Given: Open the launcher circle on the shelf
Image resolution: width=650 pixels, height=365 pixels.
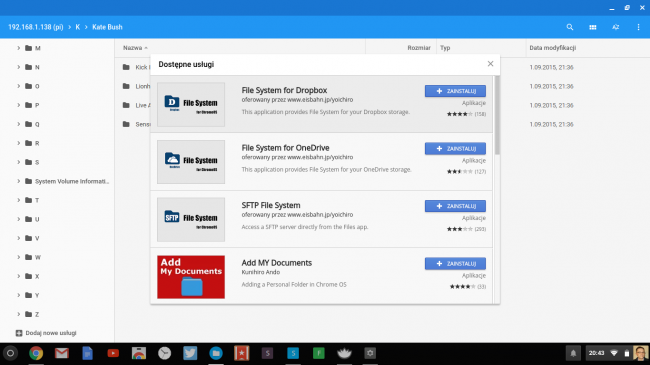Looking at the screenshot, I should (x=10, y=353).
